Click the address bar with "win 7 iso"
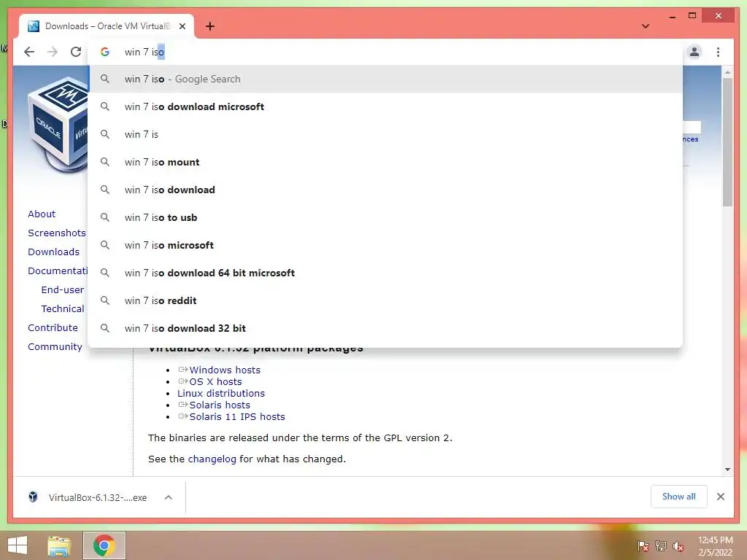Image resolution: width=747 pixels, height=560 pixels. (x=386, y=52)
